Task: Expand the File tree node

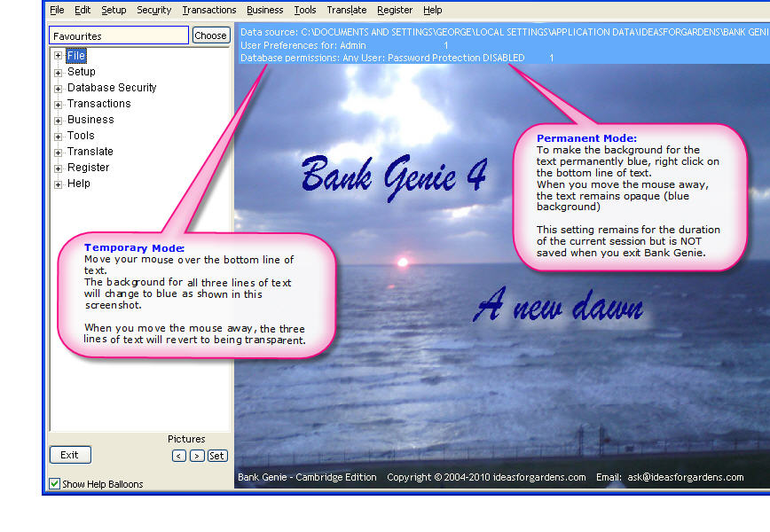Action: [x=58, y=56]
